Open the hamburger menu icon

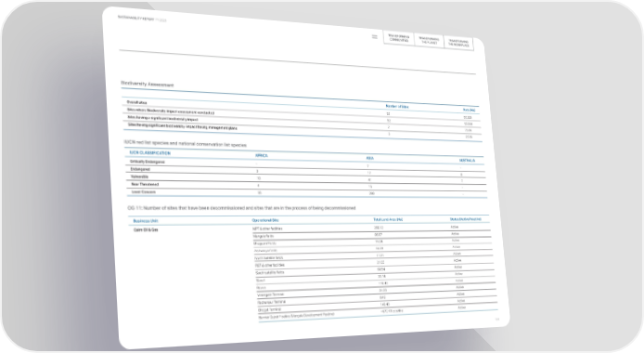tap(375, 36)
